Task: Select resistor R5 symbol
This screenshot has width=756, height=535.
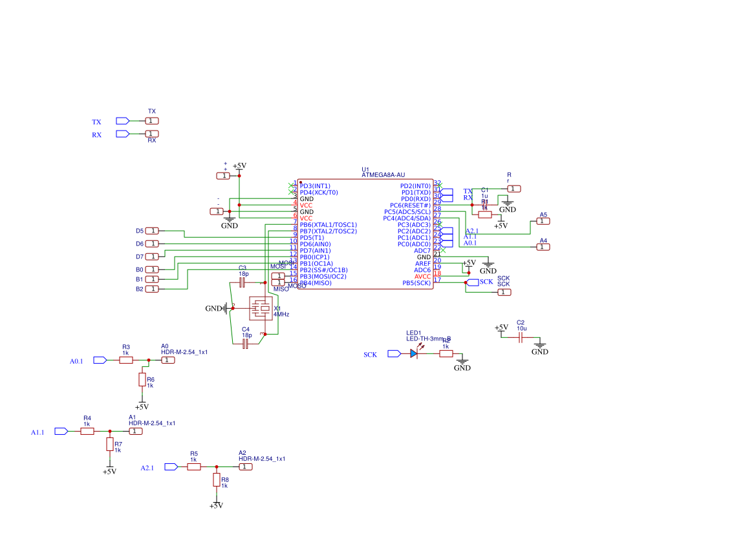Action: tap(194, 467)
